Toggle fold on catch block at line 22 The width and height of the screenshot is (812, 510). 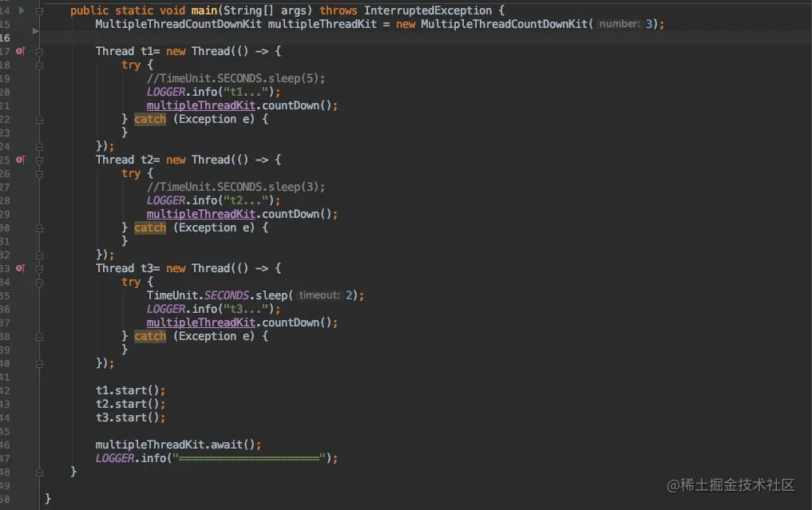pyautogui.click(x=39, y=120)
